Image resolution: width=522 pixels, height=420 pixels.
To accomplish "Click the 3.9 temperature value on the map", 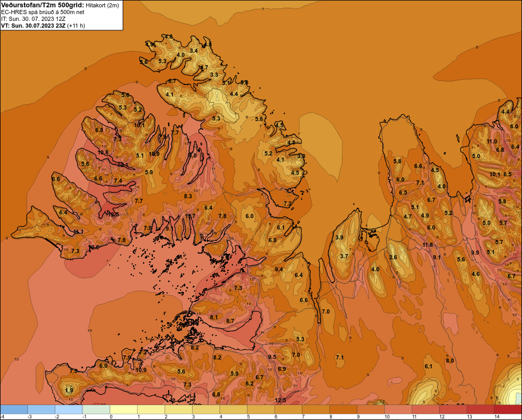I will tap(339, 237).
